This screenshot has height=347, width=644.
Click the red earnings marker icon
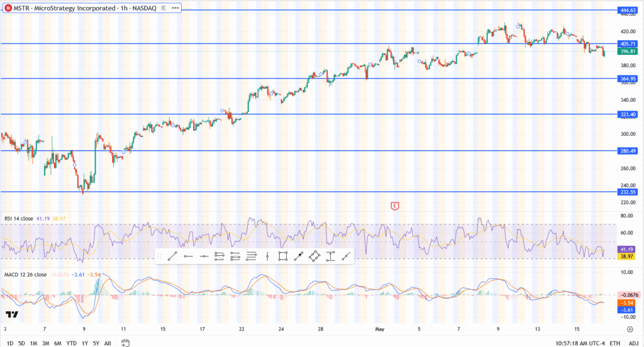point(395,206)
